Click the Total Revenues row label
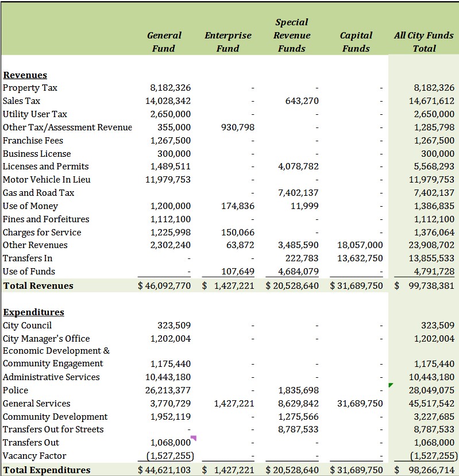The width and height of the screenshot is (459, 476). point(38,285)
